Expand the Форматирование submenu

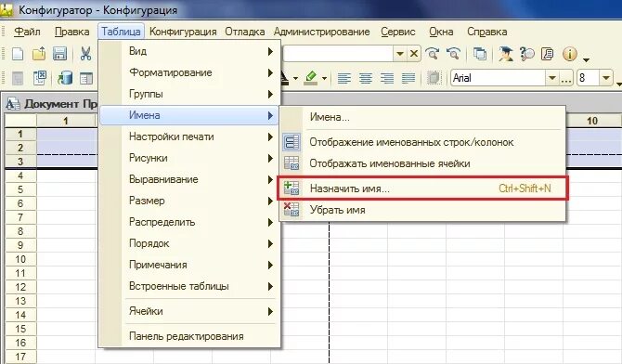(190, 72)
